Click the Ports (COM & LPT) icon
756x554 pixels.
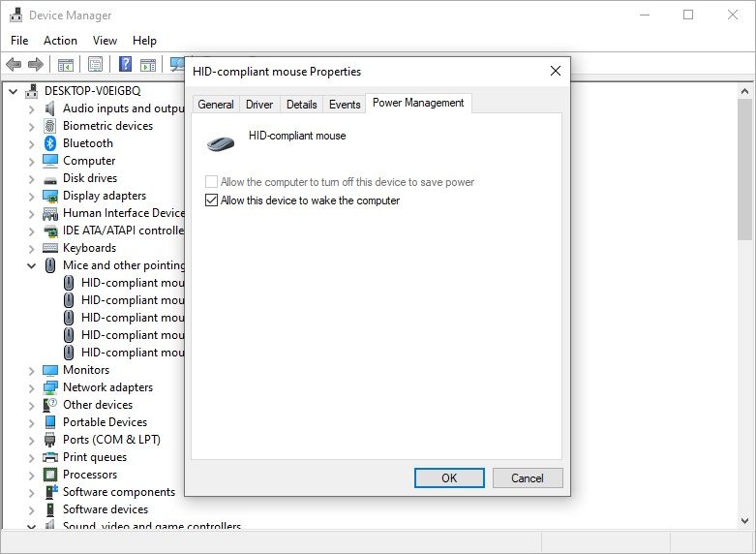49,440
